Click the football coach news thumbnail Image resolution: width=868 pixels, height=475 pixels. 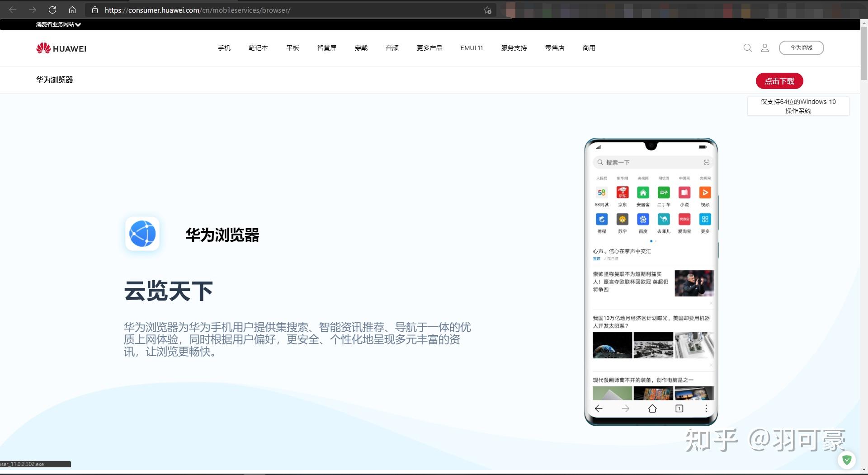click(694, 283)
